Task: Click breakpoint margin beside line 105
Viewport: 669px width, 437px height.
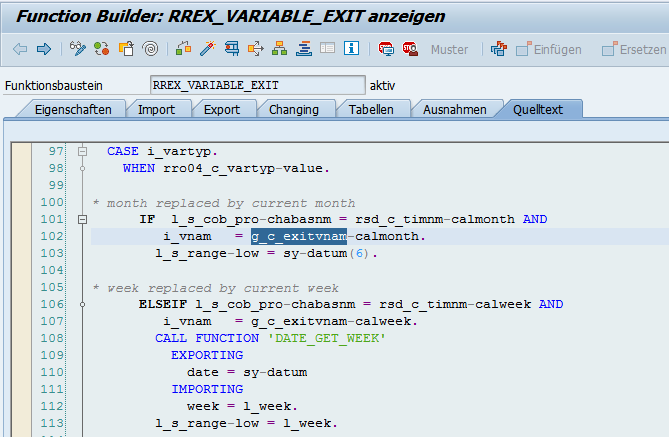Action: (21, 287)
